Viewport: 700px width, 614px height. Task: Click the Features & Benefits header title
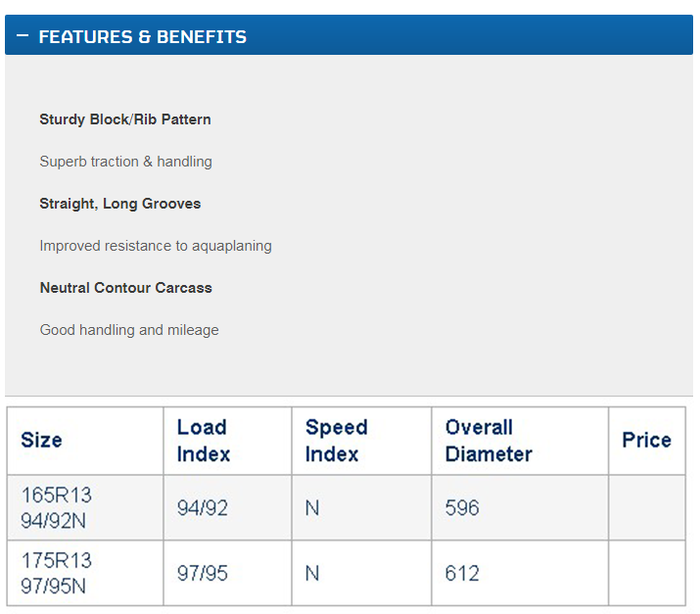[143, 37]
